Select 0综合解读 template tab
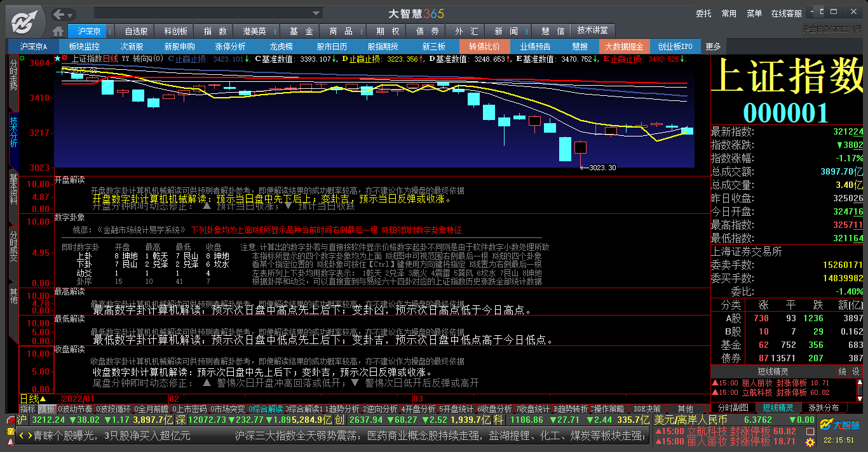 point(266,409)
